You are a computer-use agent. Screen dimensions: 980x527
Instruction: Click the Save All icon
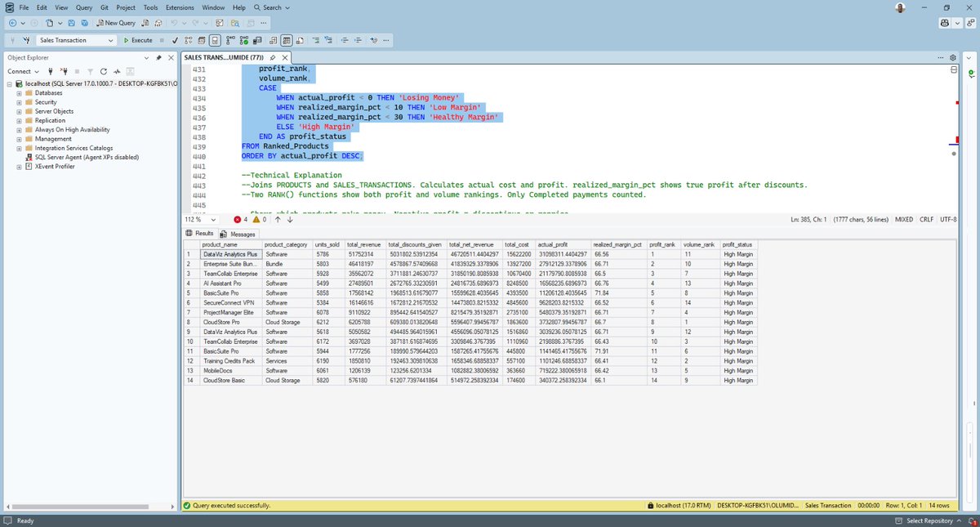[84, 23]
